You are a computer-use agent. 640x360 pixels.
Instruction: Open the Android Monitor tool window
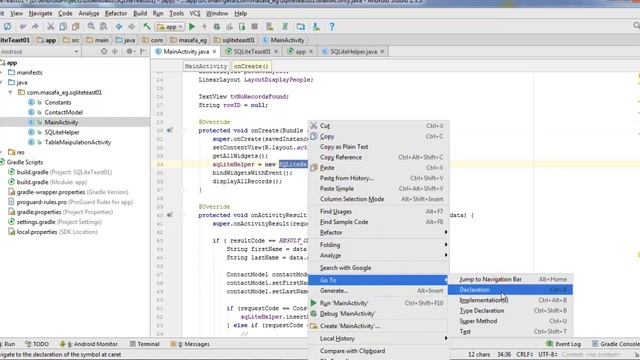click(x=89, y=344)
